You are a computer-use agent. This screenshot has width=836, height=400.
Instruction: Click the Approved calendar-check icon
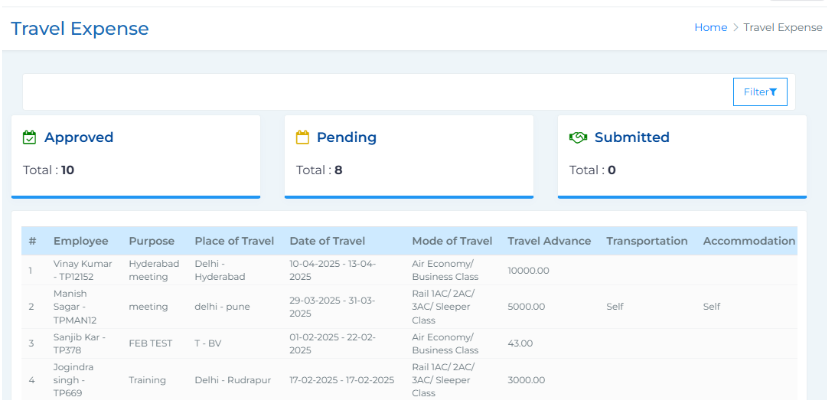coord(30,138)
